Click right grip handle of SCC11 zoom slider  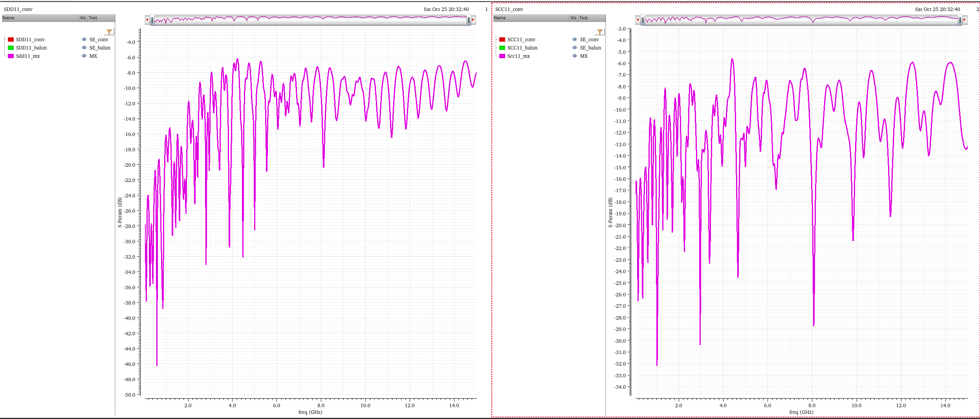[x=960, y=20]
